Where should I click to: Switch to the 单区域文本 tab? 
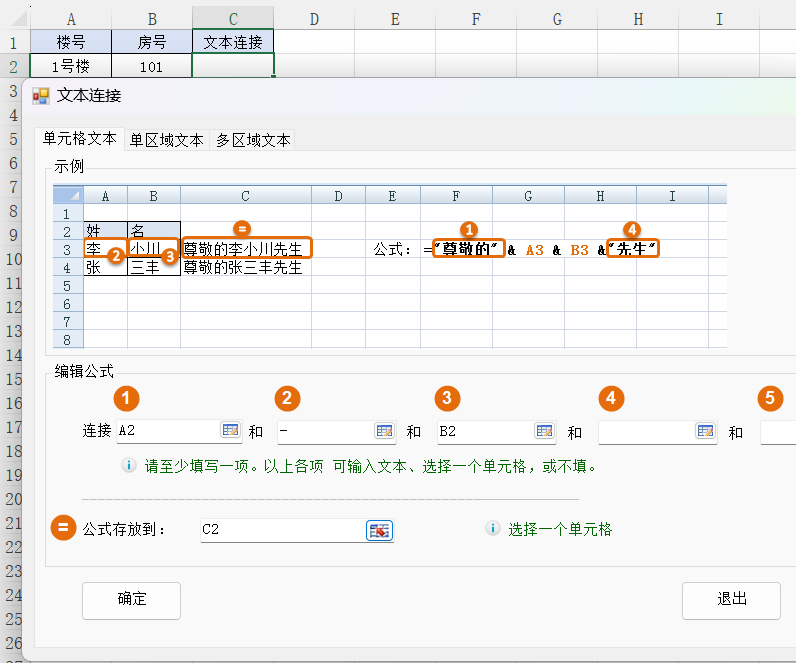(166, 140)
